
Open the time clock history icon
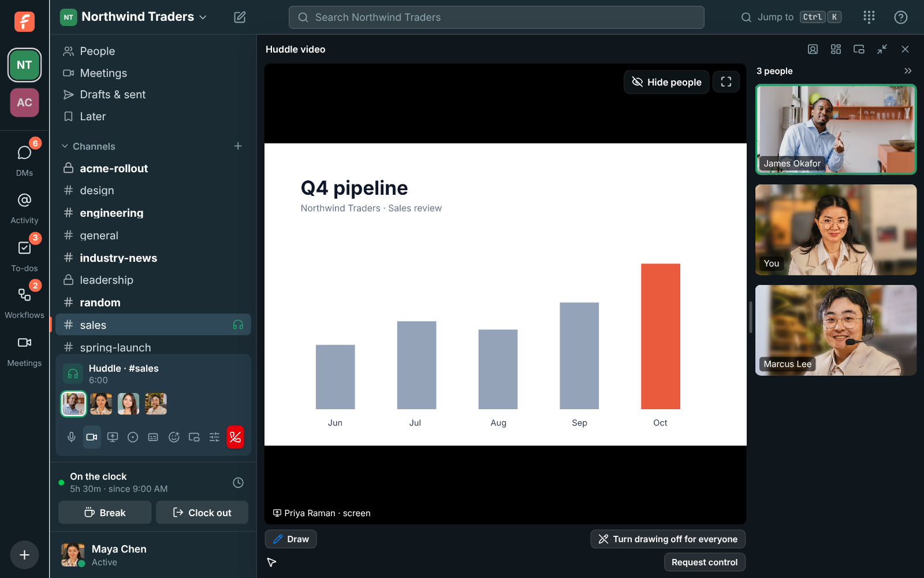[238, 482]
